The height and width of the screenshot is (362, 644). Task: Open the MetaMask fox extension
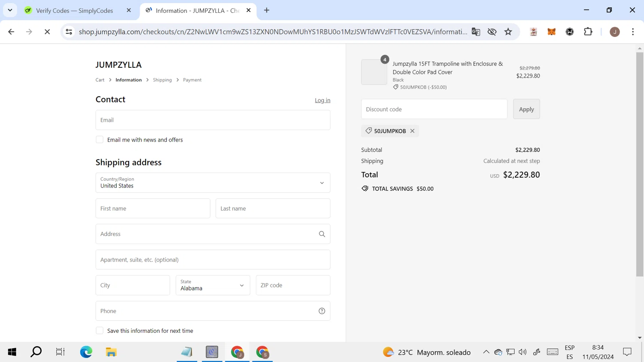click(552, 32)
